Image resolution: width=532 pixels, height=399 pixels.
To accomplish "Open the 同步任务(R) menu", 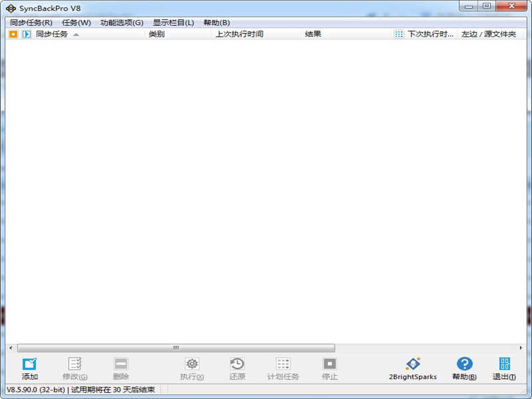I will [31, 23].
